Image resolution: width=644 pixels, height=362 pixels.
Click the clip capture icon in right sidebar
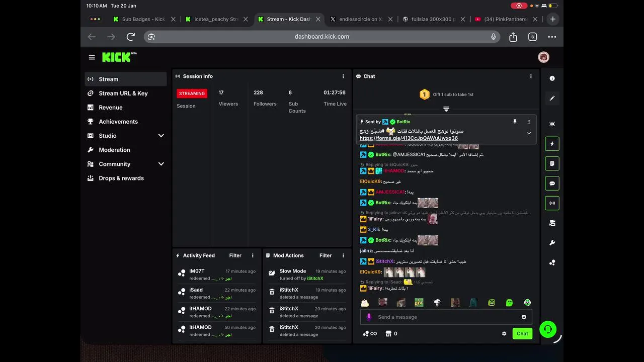[x=552, y=124]
